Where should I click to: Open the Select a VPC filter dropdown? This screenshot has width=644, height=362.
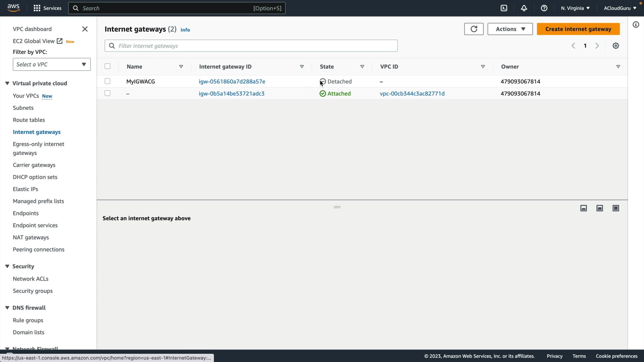(52, 64)
